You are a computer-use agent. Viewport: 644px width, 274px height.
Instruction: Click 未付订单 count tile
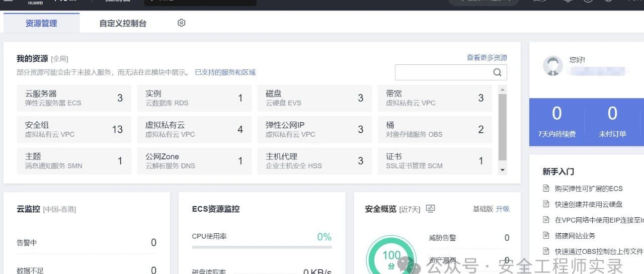click(x=612, y=122)
